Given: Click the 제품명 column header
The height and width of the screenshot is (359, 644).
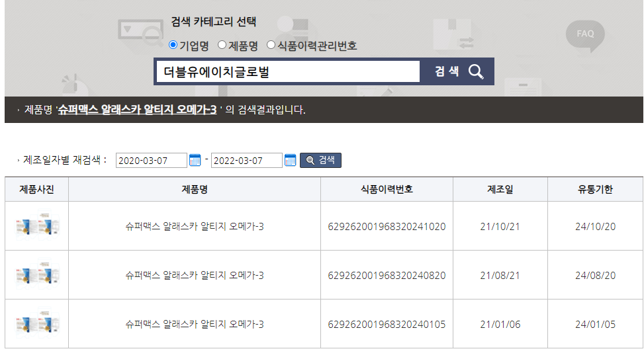Looking at the screenshot, I should 195,189.
